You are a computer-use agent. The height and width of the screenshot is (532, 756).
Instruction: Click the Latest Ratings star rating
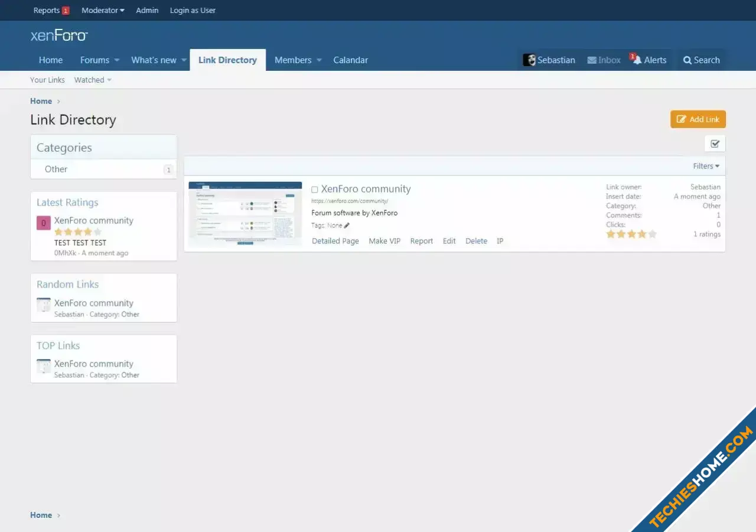(x=78, y=232)
